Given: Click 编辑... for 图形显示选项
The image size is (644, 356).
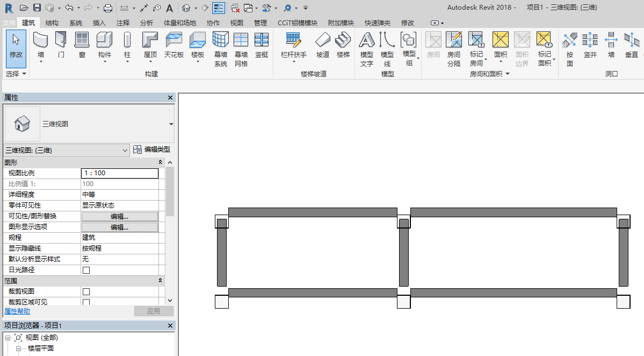Looking at the screenshot, I should click(x=120, y=227).
